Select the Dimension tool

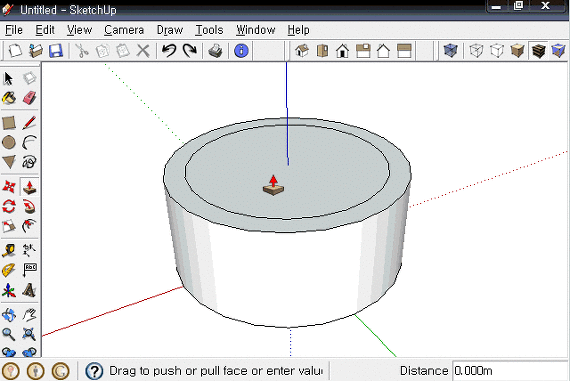pos(29,250)
